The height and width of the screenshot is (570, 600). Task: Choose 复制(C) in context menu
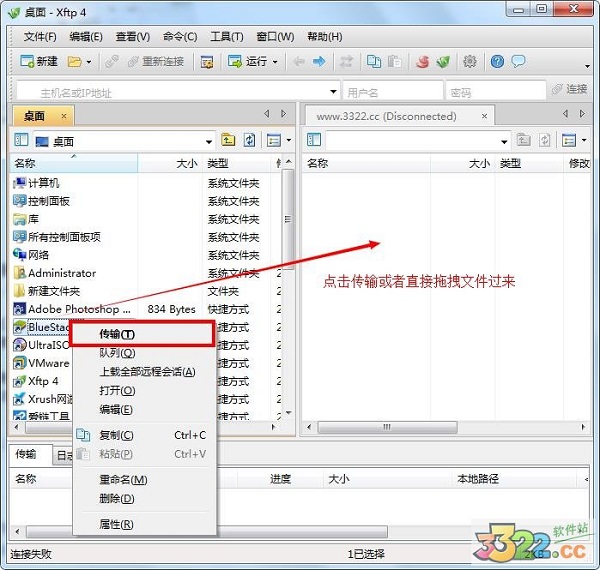145,435
